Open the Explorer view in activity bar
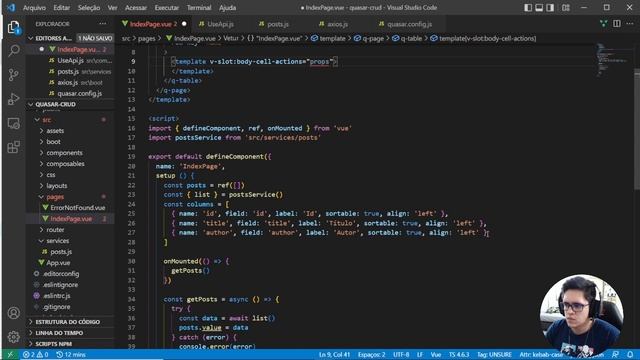The image size is (640, 360). pos(13,27)
